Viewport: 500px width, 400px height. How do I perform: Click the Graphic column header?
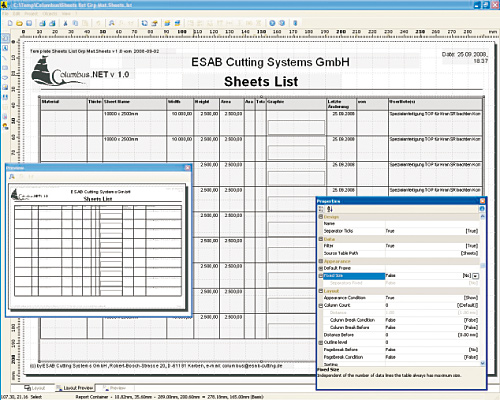pos(296,104)
